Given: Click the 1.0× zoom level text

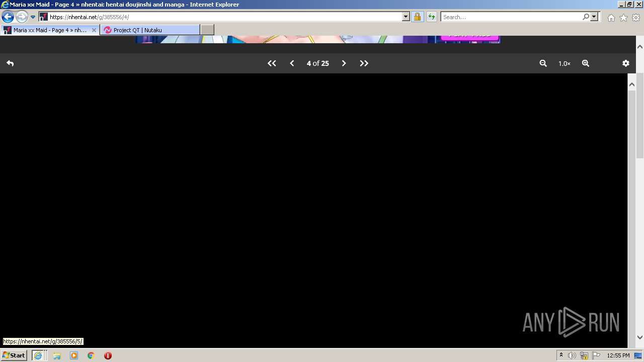Looking at the screenshot, I should click(x=565, y=63).
